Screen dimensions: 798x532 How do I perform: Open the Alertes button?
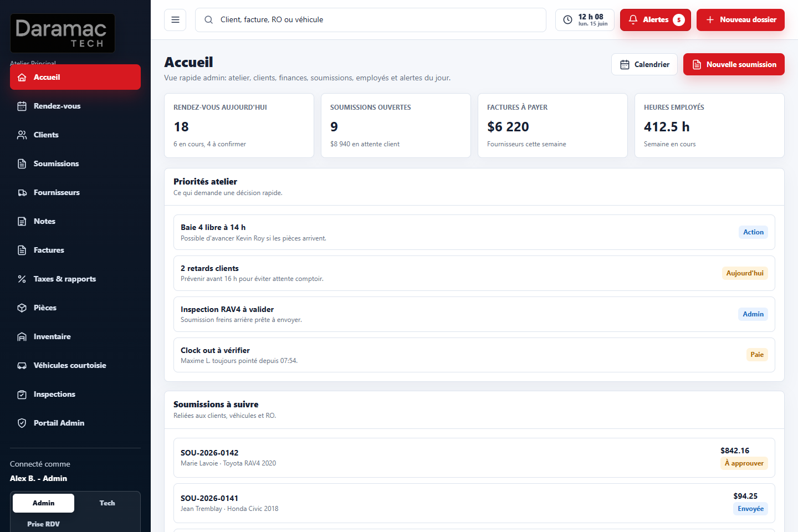[x=656, y=20]
